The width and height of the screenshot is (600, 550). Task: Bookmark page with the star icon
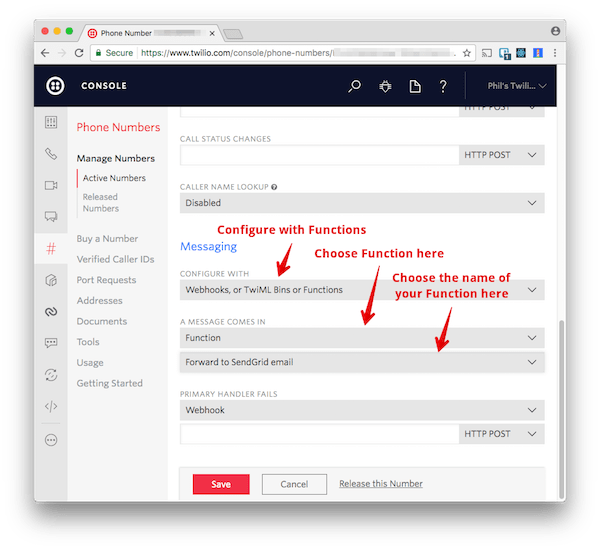pos(466,53)
